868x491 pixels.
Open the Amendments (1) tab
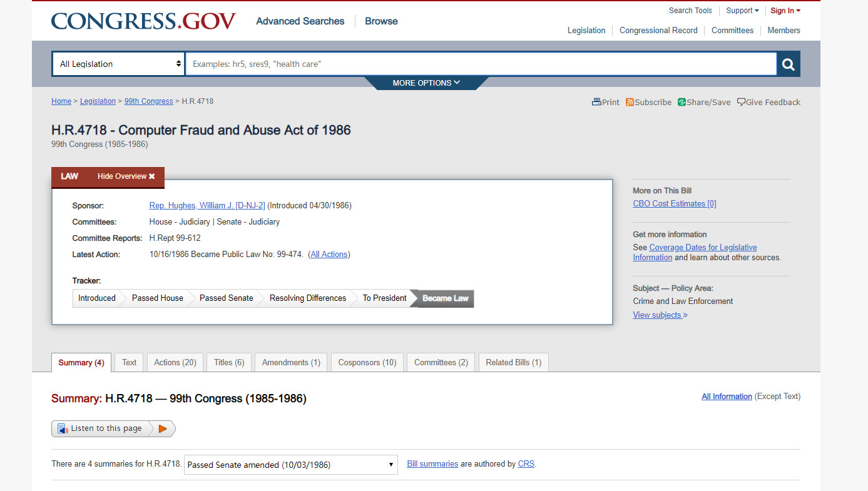[x=291, y=363]
